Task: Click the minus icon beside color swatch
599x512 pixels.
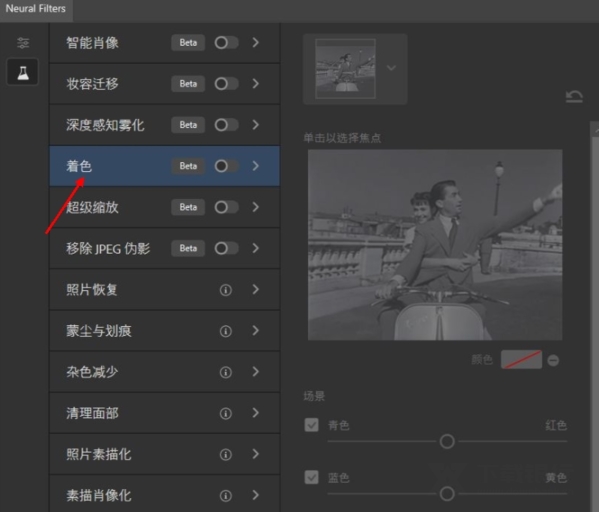Action: (x=553, y=360)
